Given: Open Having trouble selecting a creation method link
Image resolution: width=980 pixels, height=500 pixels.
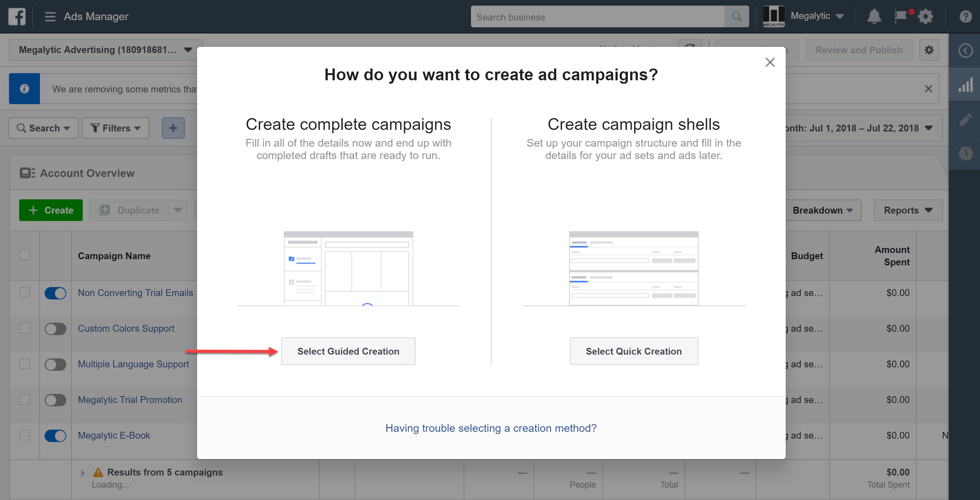Looking at the screenshot, I should pyautogui.click(x=491, y=428).
